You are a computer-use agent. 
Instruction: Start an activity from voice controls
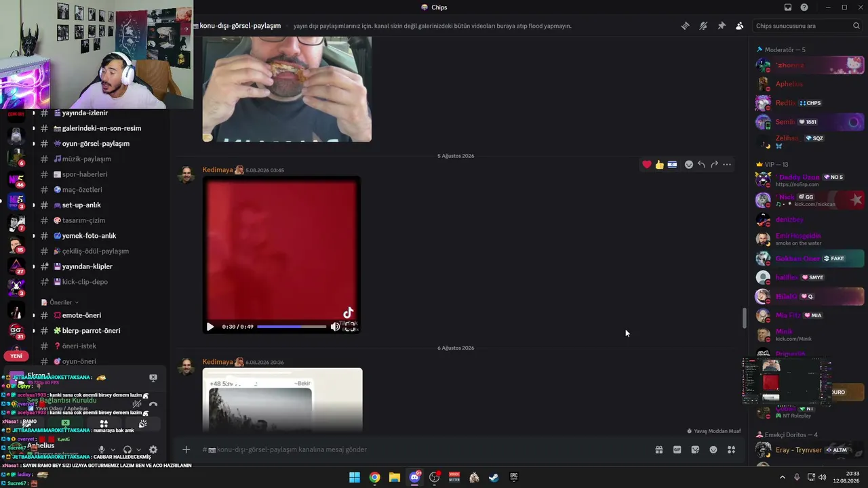104,424
